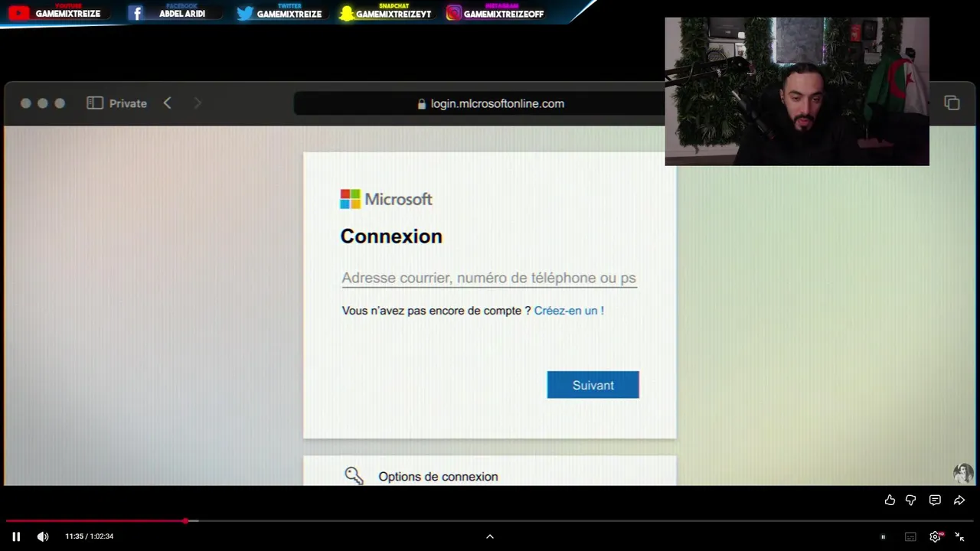This screenshot has width=980, height=551.
Task: Click the webcam overlay of the streamer
Action: pos(797,91)
